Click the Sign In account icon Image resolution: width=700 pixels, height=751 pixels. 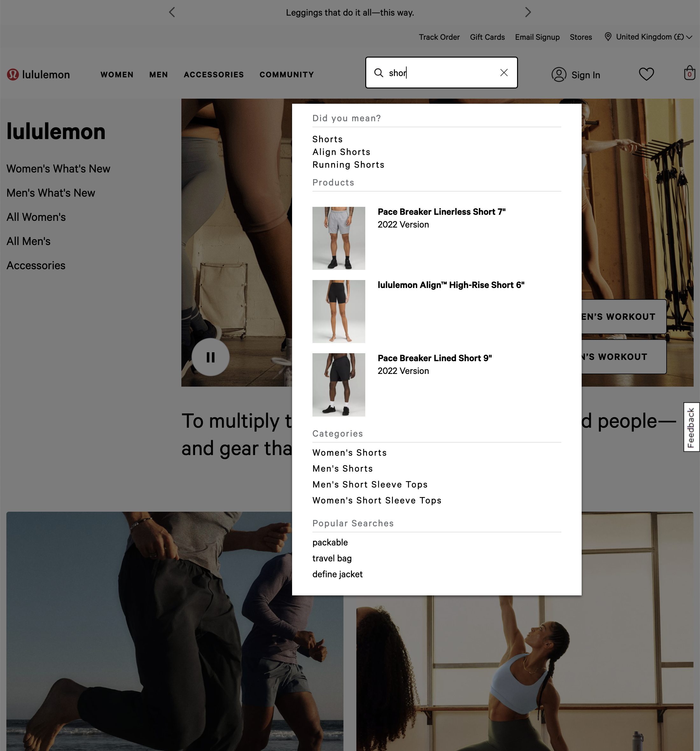(x=559, y=75)
